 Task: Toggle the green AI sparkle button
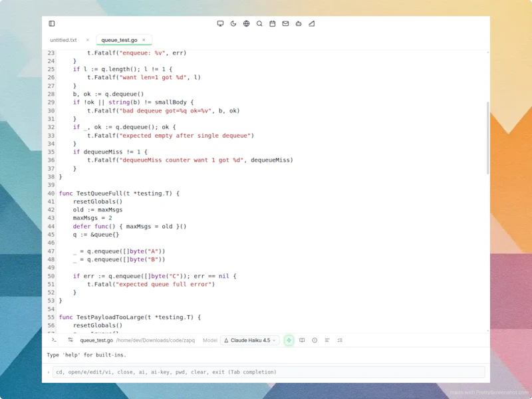(289, 340)
